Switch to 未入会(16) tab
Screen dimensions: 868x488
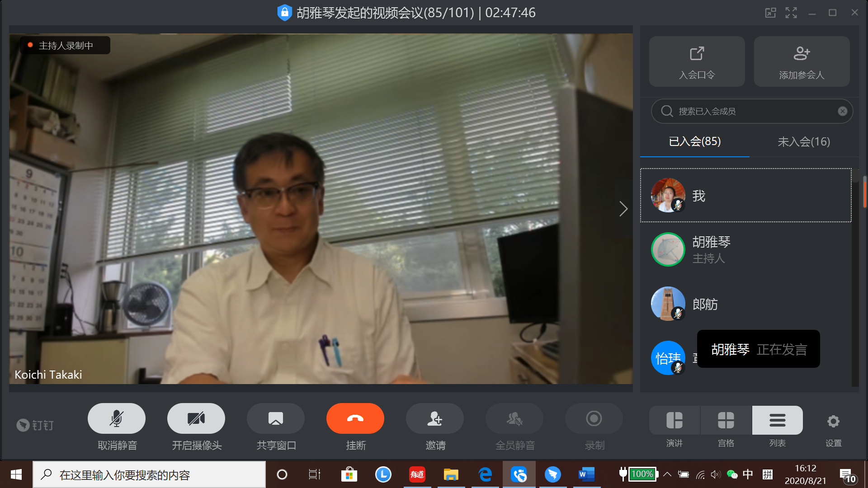click(803, 142)
